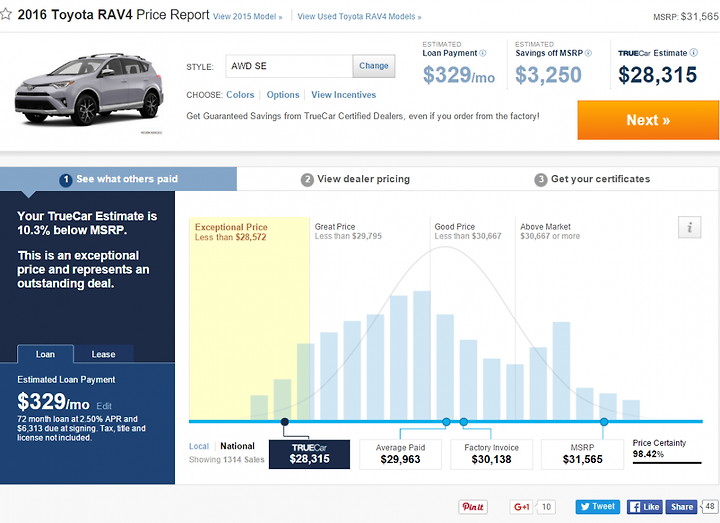Click the "Great Price" label

tap(335, 227)
